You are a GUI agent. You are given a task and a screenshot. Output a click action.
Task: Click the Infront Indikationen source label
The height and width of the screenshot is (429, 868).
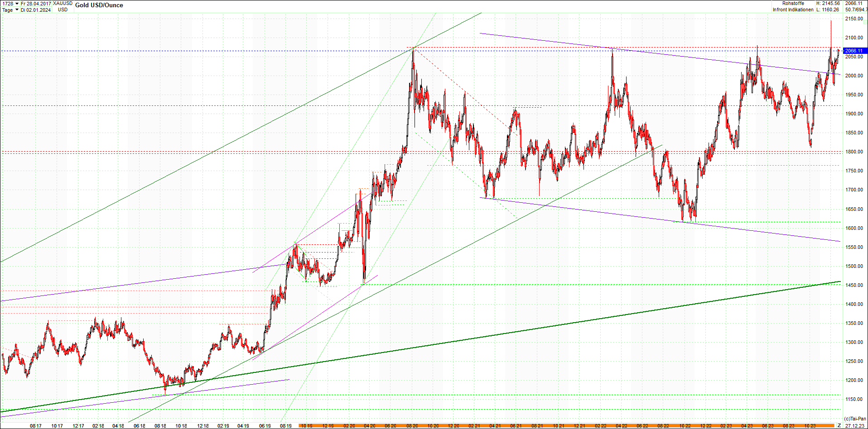[793, 10]
